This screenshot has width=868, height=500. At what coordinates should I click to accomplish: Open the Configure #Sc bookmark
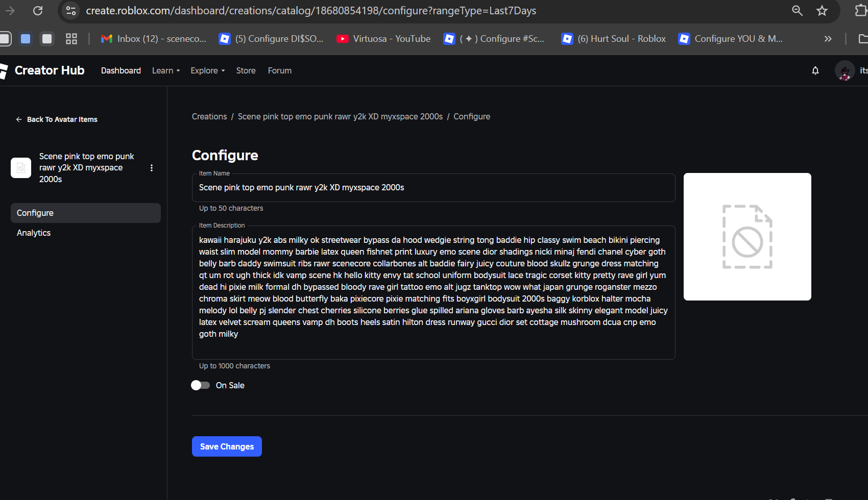click(x=494, y=39)
